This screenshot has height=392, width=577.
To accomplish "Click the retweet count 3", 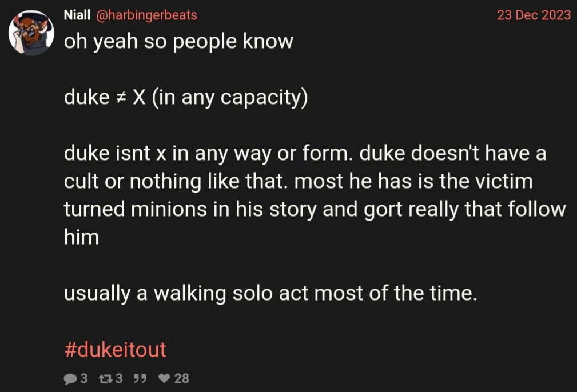I will click(x=119, y=378).
